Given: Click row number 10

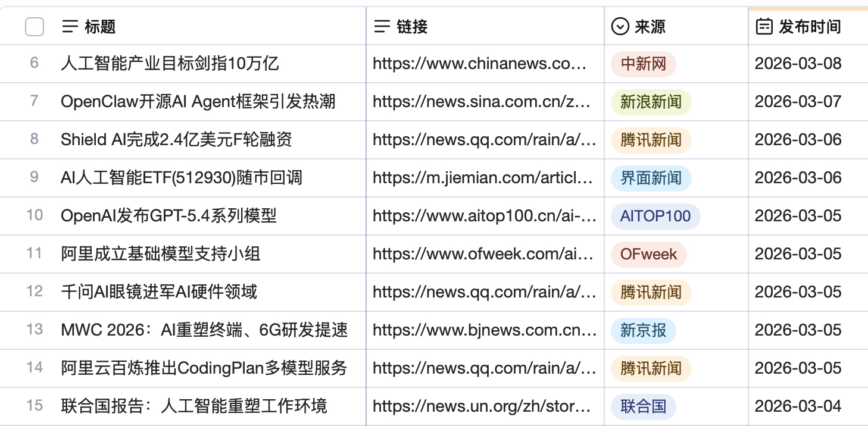Looking at the screenshot, I should (35, 215).
